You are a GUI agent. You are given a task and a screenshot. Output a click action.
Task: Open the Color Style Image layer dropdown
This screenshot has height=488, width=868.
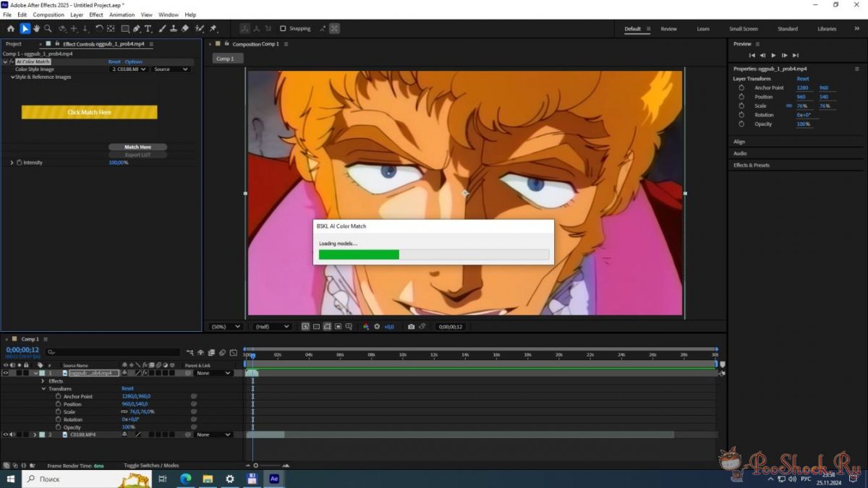pyautogui.click(x=129, y=69)
